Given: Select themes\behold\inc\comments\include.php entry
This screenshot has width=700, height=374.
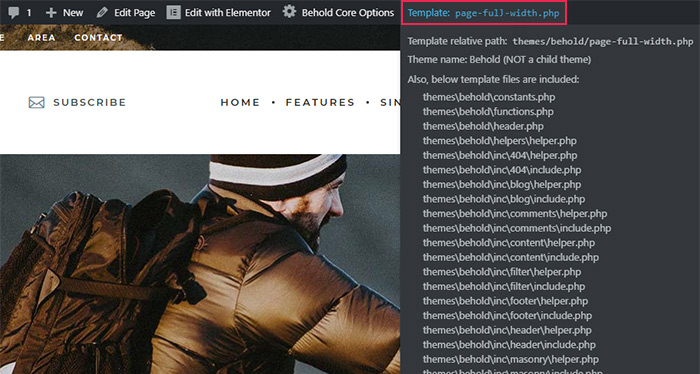Looking at the screenshot, I should point(517,228).
